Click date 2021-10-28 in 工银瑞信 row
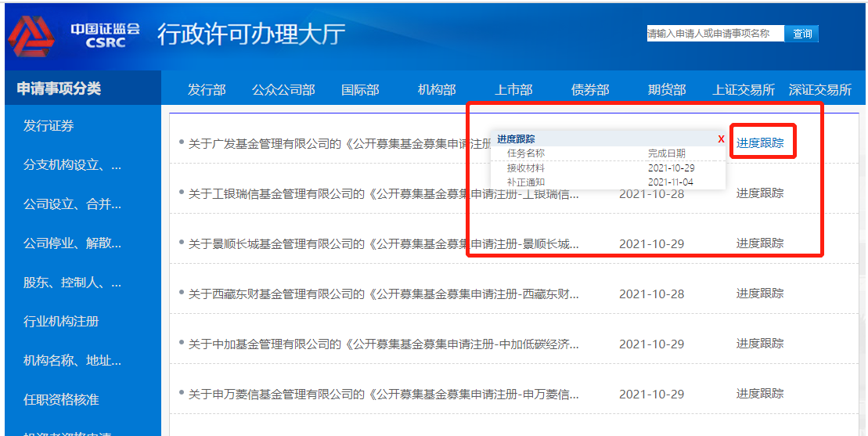Viewport: 868px width, 436px height. [651, 194]
